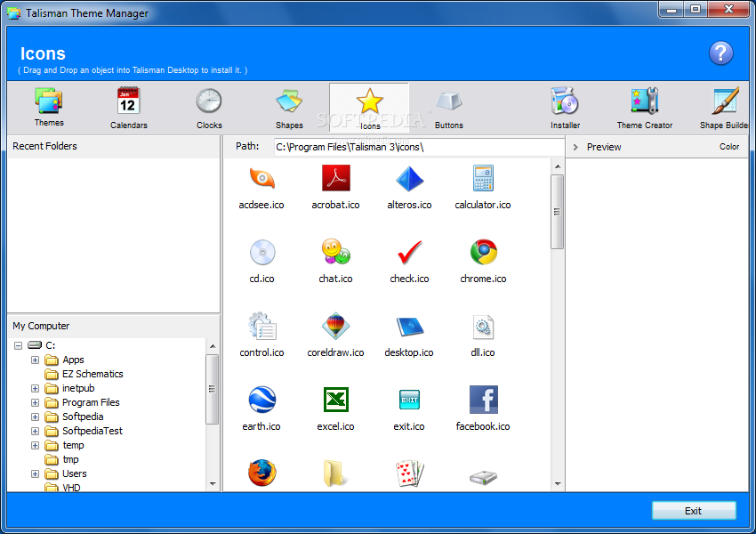Open the Clocks section

click(x=209, y=109)
